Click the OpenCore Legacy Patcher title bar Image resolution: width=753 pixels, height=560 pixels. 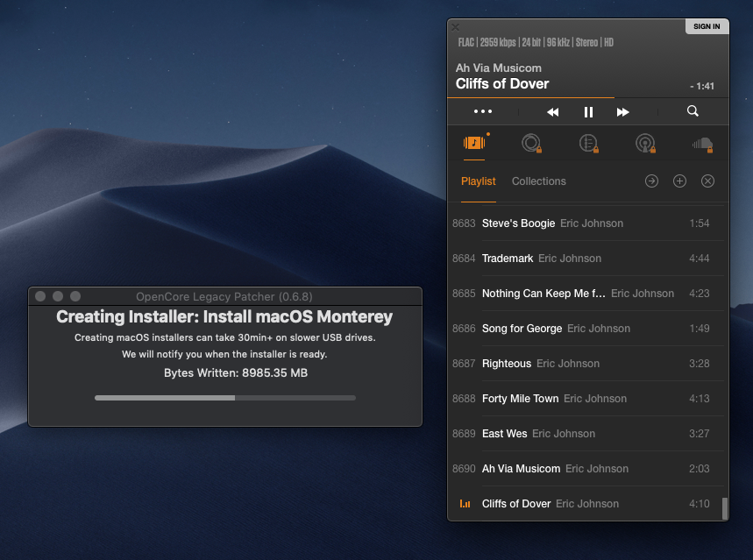tap(225, 296)
